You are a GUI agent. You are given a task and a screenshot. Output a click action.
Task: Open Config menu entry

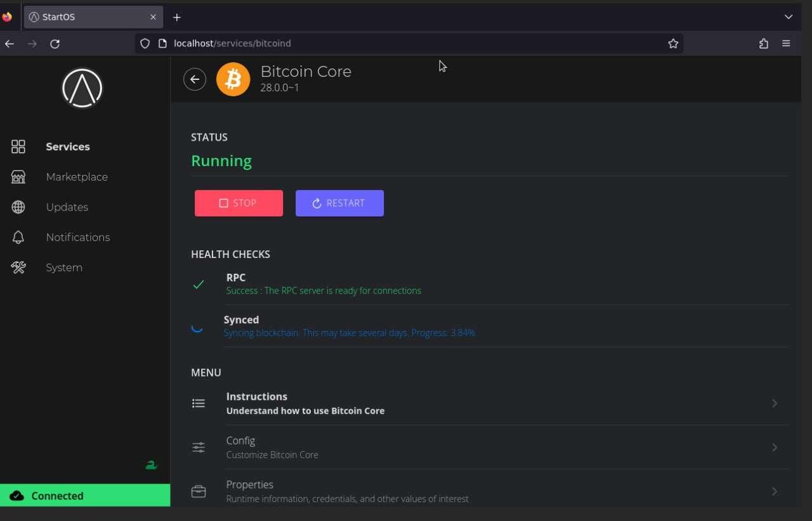coord(490,447)
